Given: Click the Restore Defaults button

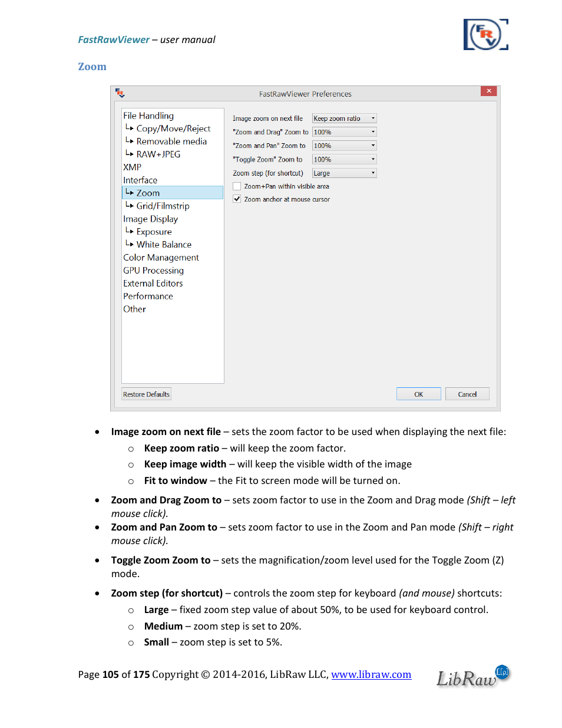Looking at the screenshot, I should [x=146, y=394].
